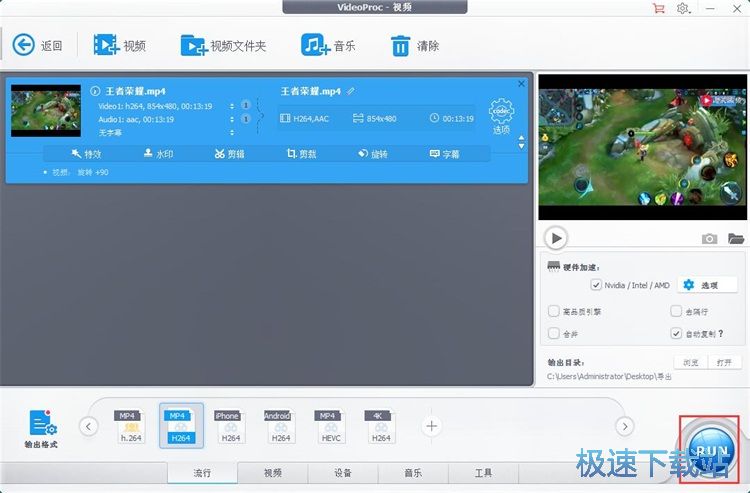Click the preview video area
Screen dimensions: 750x493
coord(642,147)
